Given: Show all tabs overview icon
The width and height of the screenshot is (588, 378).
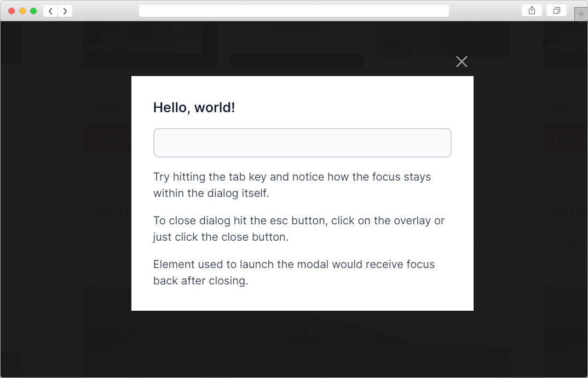Looking at the screenshot, I should tap(556, 11).
